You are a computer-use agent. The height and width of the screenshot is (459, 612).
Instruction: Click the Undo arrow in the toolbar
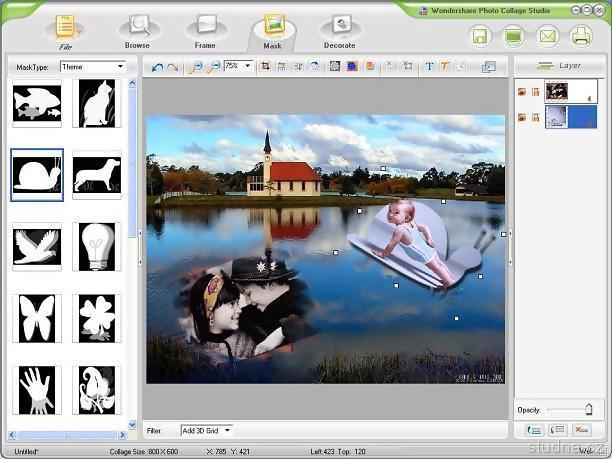click(x=158, y=67)
